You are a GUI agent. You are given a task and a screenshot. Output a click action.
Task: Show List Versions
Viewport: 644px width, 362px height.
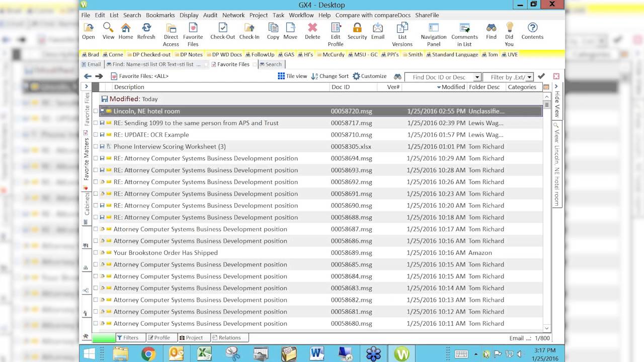[x=402, y=35]
